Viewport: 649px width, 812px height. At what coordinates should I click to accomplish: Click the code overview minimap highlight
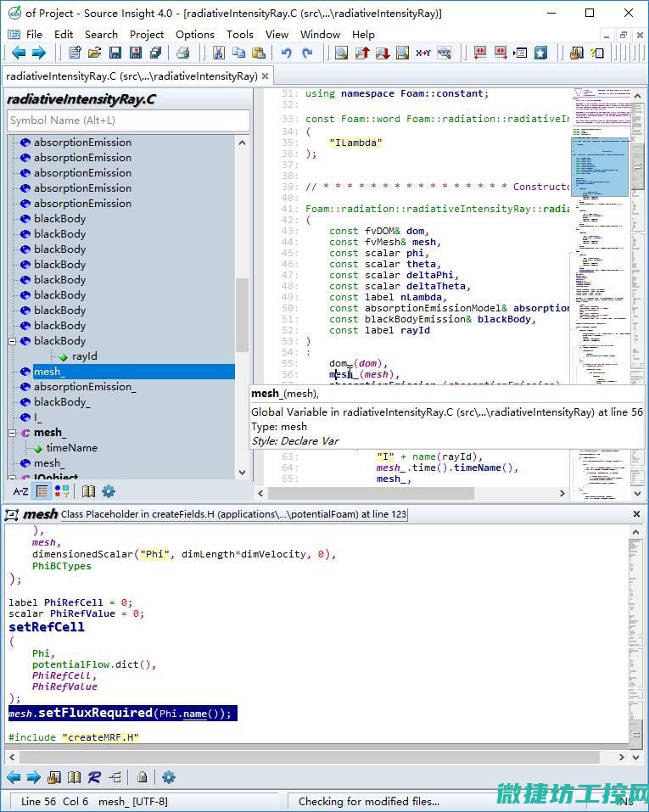pos(600,167)
